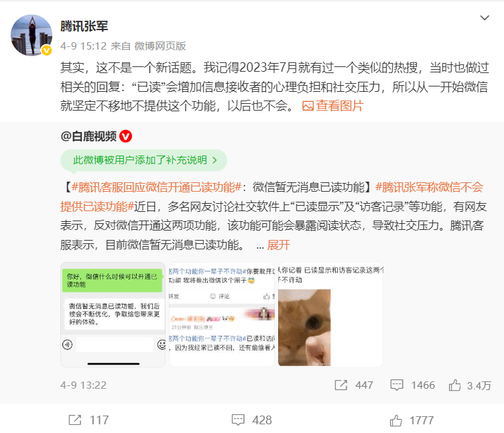Click the picture icon before 查看图片
Image resolution: width=504 pixels, height=433 pixels.
(x=308, y=106)
